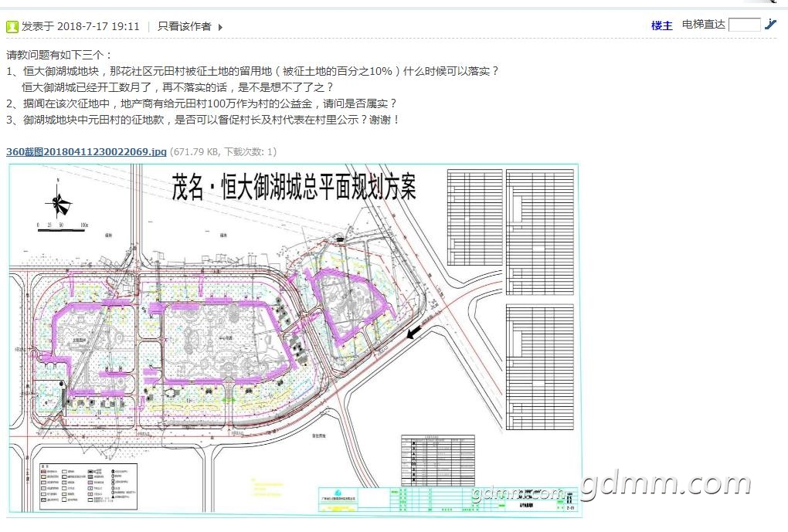
Task: Click question 2 about 100万 公益金
Action: point(202,103)
